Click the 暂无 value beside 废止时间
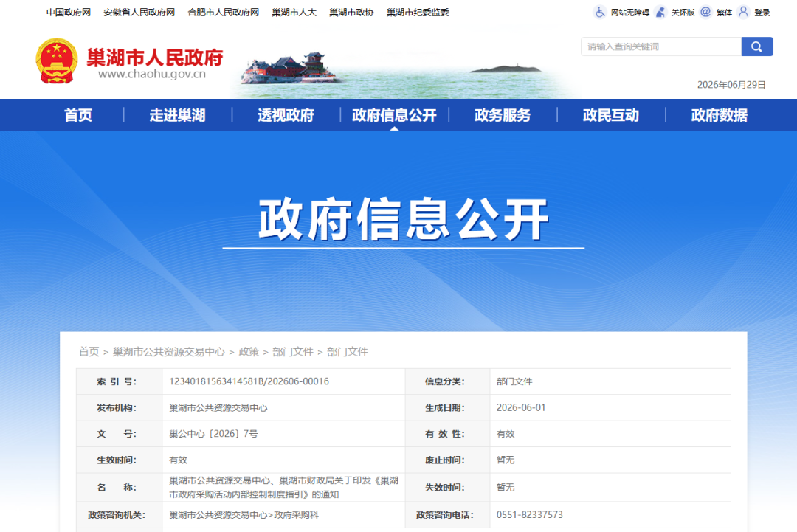797x532 pixels. [x=506, y=460]
